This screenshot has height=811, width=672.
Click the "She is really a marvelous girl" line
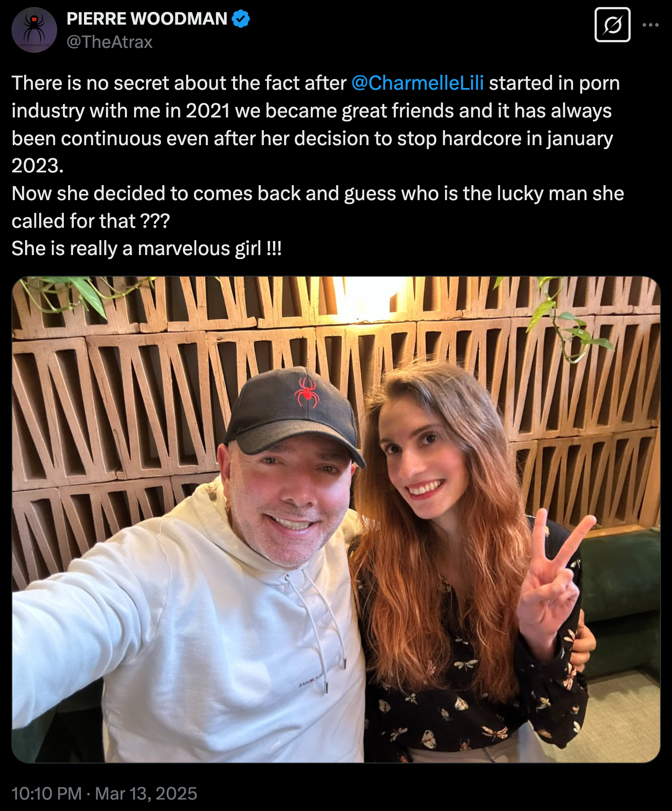coord(146,248)
